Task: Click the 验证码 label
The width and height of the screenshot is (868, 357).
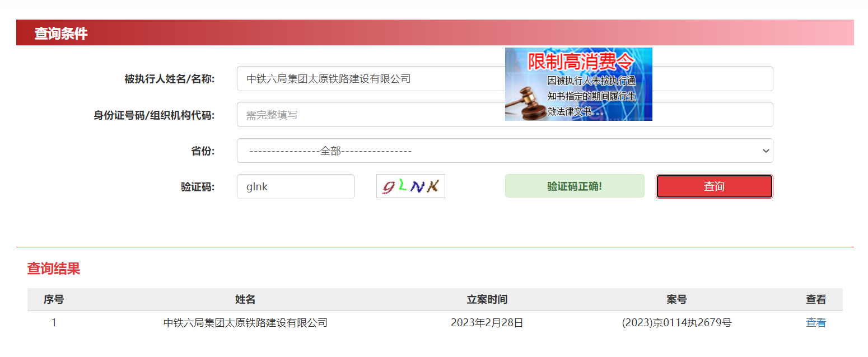Action: click(x=198, y=187)
